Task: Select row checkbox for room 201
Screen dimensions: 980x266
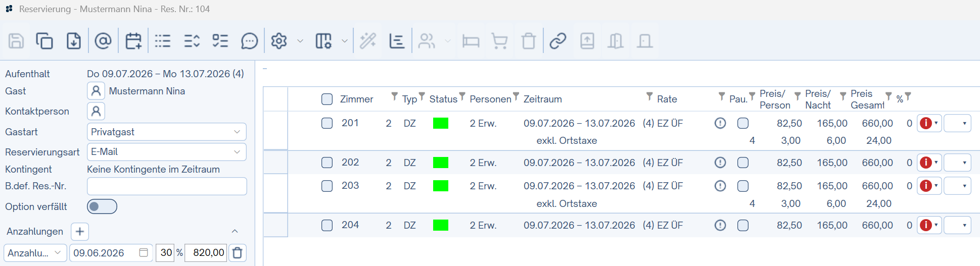Action: click(327, 123)
